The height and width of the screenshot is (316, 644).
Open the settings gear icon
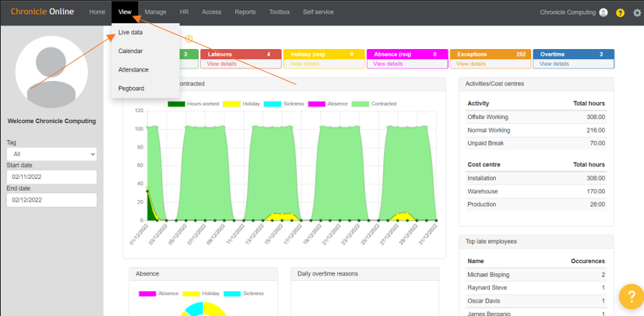click(x=637, y=12)
